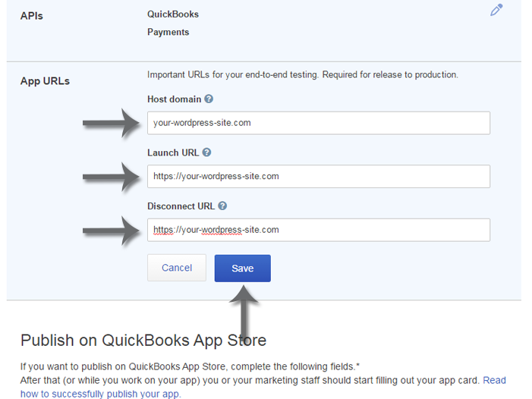Click the upward arrow graphic below Save
The height and width of the screenshot is (399, 532).
[243, 303]
